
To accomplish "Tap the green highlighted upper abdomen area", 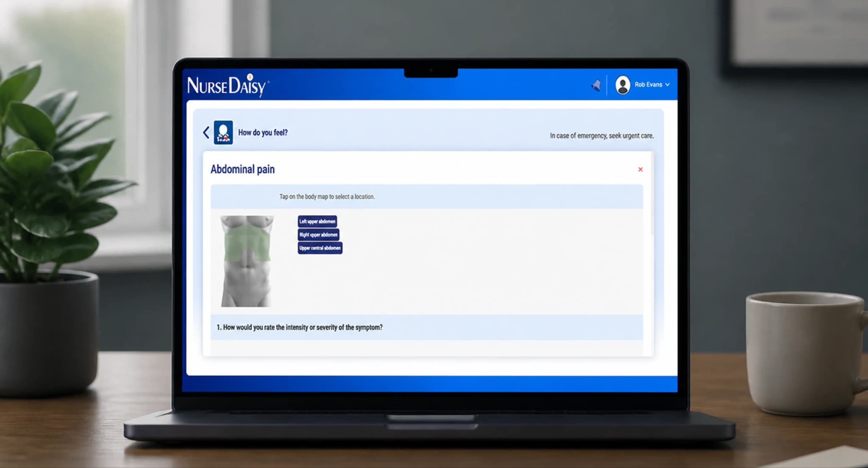I will (x=247, y=243).
